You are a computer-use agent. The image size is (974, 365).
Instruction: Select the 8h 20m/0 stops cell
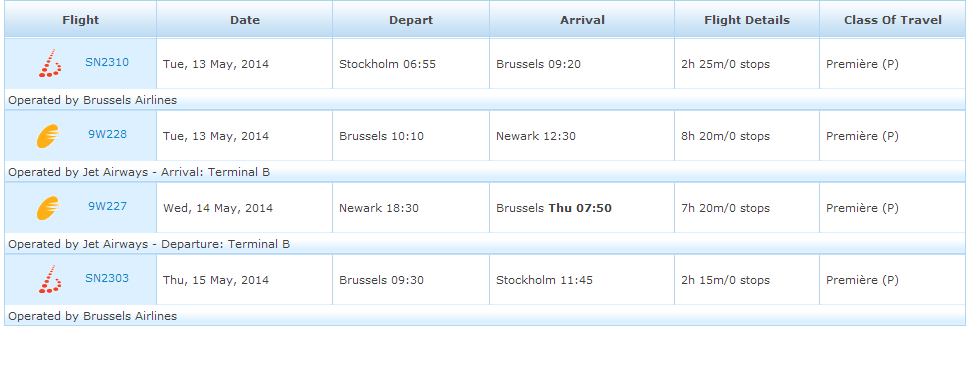coord(747,136)
